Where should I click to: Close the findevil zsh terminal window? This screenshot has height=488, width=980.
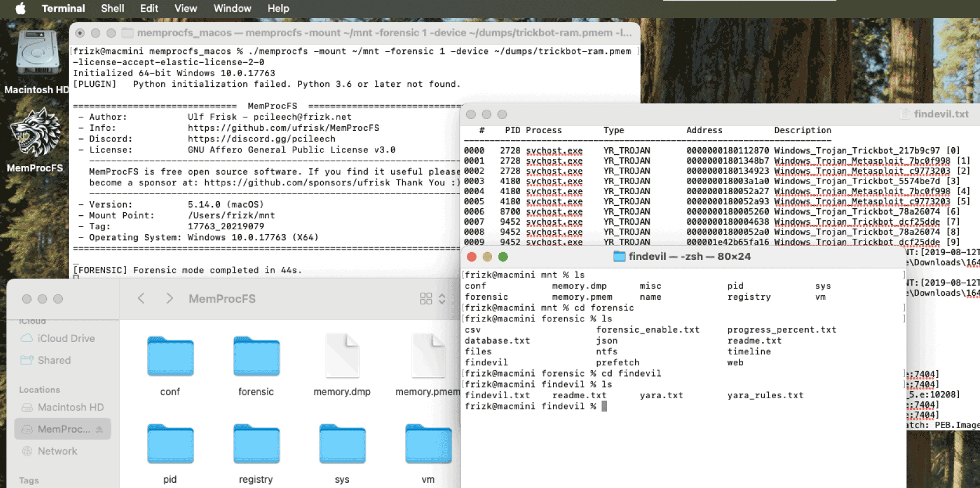472,257
